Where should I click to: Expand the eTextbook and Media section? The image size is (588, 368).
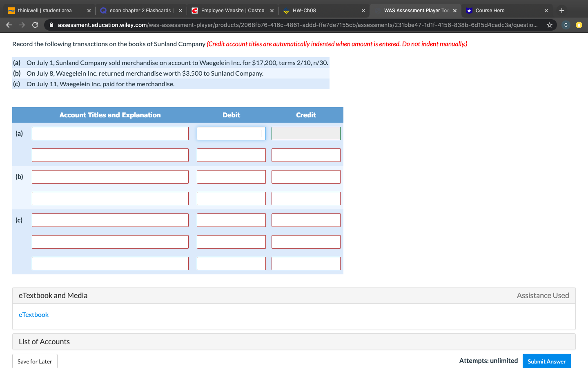click(53, 295)
